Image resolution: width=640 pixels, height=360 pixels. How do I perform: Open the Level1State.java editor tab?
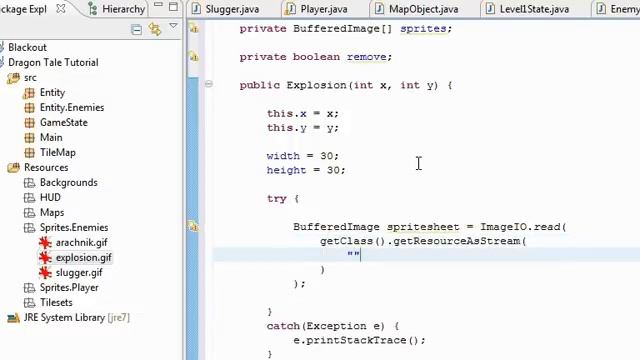point(527,9)
